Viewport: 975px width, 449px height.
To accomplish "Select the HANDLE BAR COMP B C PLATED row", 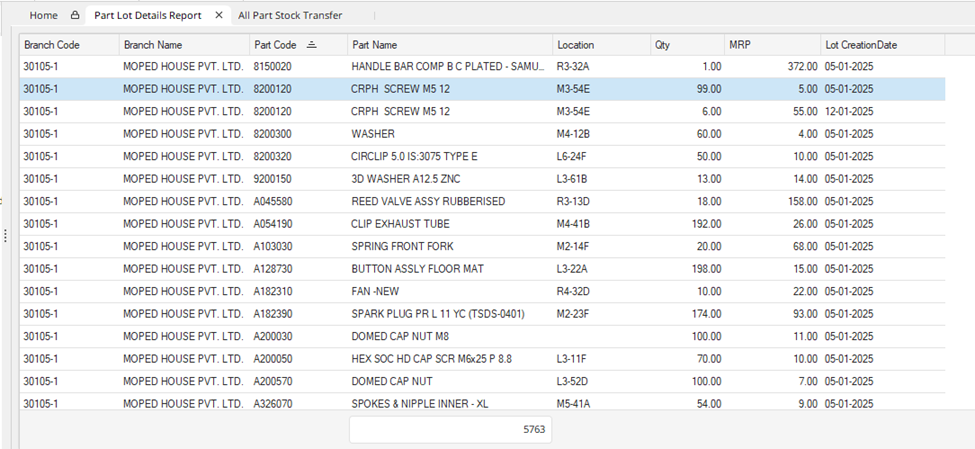I will [x=447, y=66].
